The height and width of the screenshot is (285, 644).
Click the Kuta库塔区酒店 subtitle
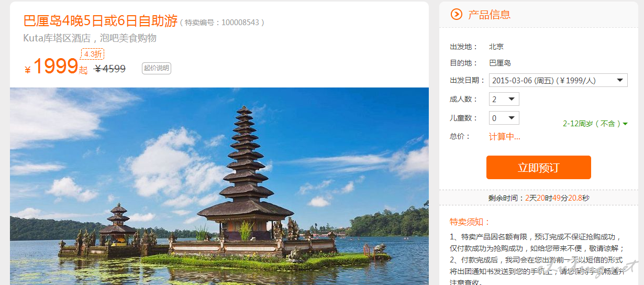coord(90,38)
